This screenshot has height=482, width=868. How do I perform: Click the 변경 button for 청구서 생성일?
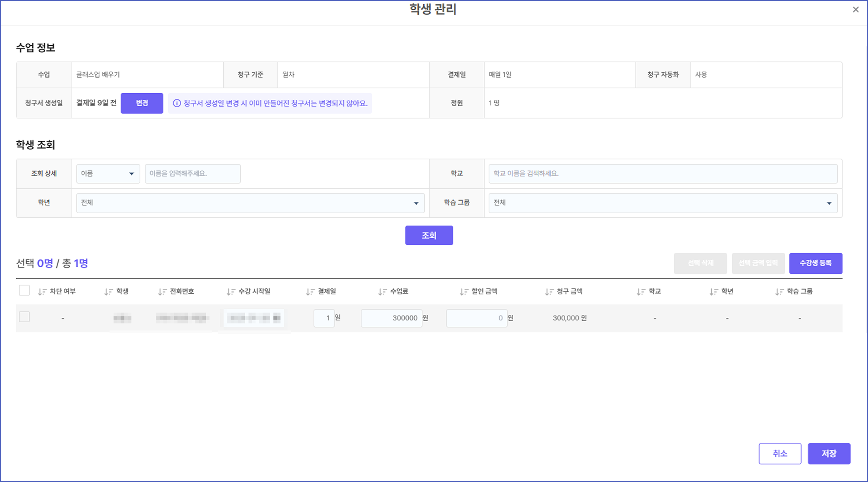pos(142,103)
